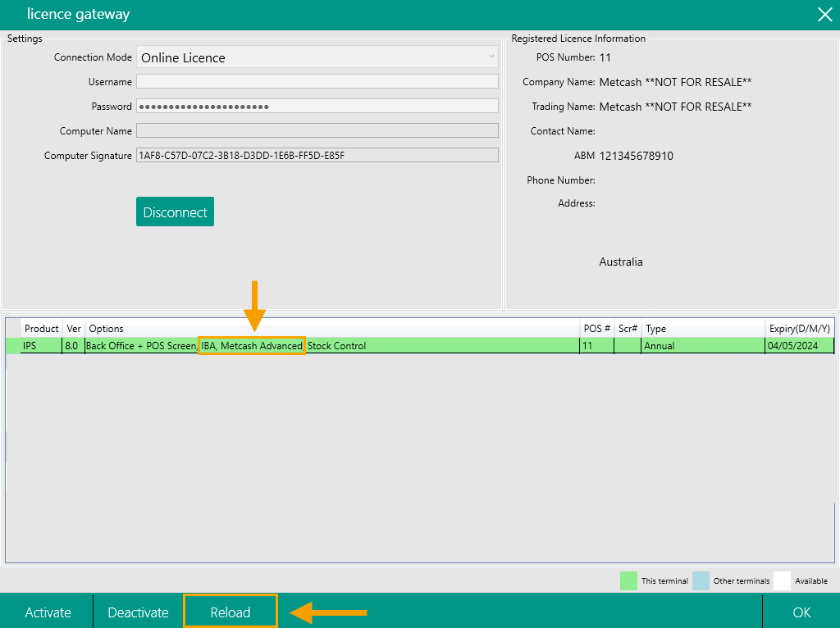Click the Options column header

[x=106, y=328]
